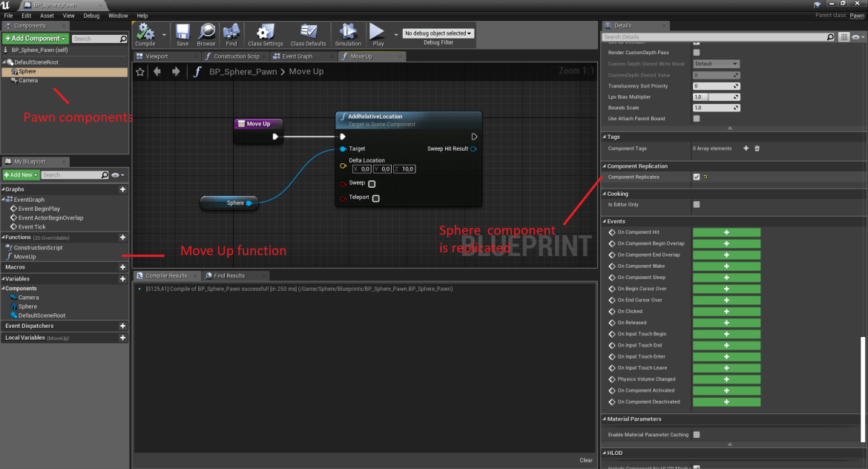Viewport: 868px width, 469px height.
Task: Add an On Component Hit event
Action: pyautogui.click(x=726, y=232)
